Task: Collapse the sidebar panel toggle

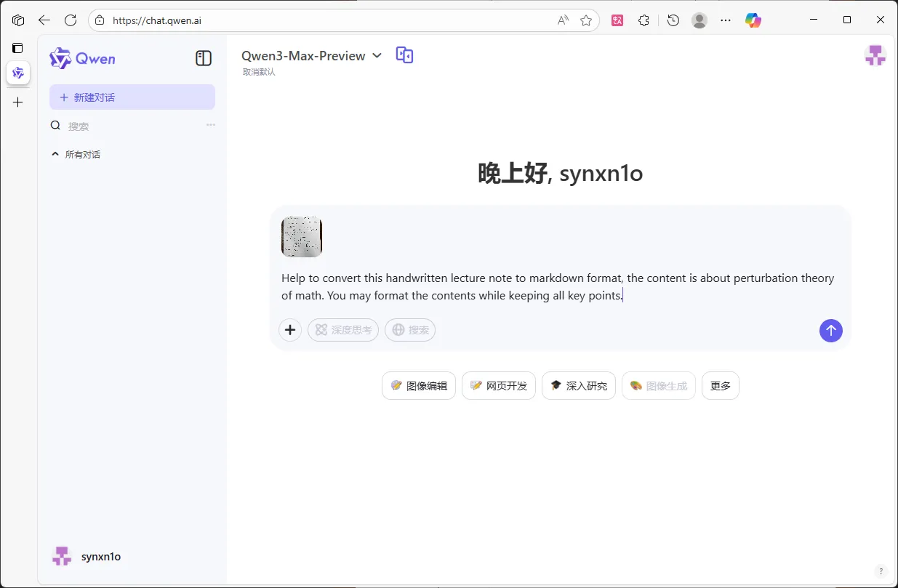Action: [204, 58]
